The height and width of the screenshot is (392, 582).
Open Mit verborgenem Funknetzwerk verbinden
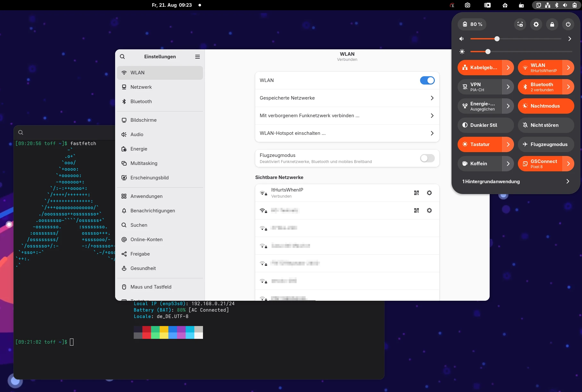coord(347,116)
